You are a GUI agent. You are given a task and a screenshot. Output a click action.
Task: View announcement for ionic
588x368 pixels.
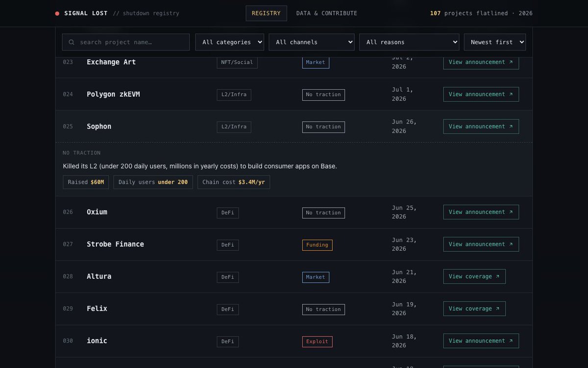(481, 341)
